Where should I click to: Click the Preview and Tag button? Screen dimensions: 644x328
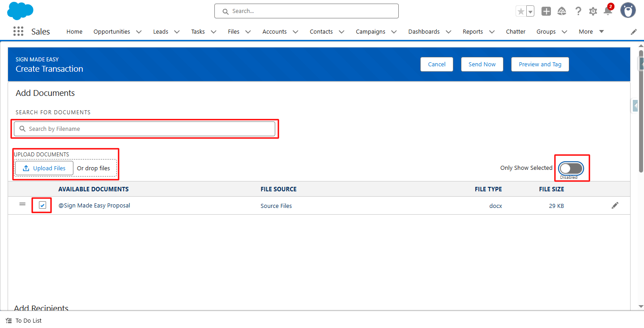click(x=540, y=64)
